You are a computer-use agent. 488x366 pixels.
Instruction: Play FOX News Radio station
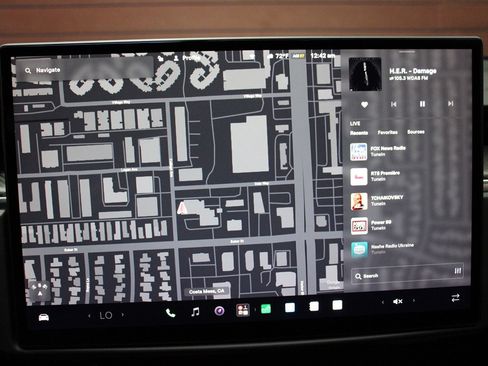[405, 151]
